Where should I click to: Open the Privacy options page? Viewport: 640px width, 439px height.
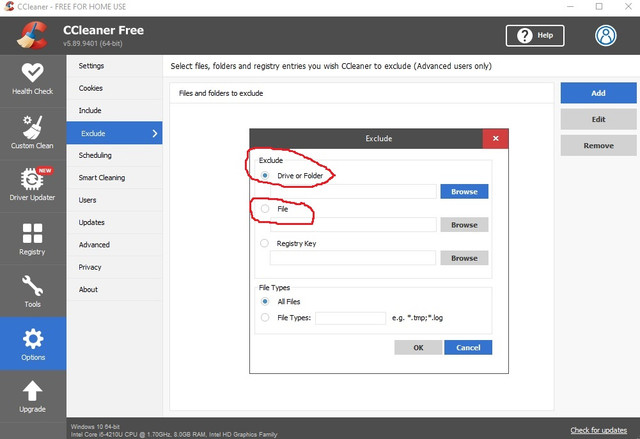click(x=114, y=267)
